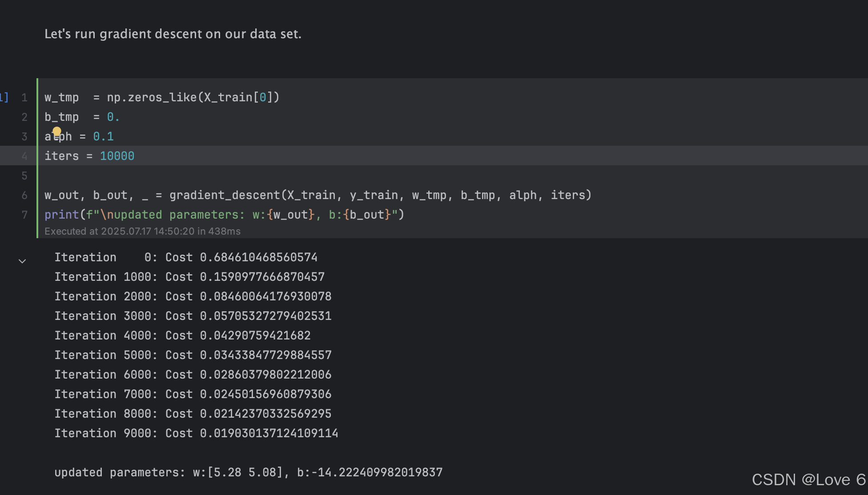Click on the alph value 0.1

coord(103,136)
